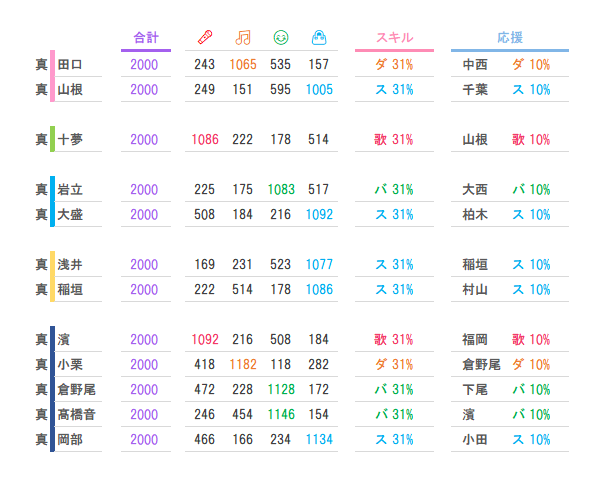Click skill バ 31% in 岩立 row
This screenshot has height=477, width=601.
[x=394, y=189]
